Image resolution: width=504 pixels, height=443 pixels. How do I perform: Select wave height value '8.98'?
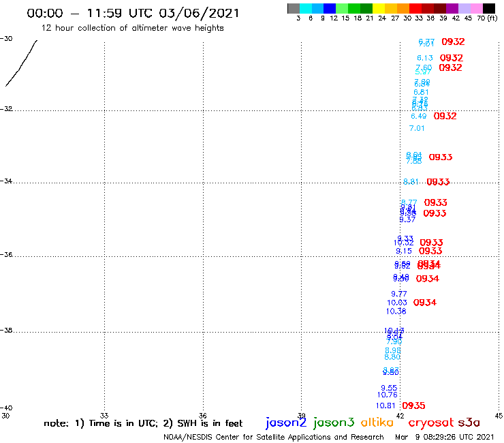[x=393, y=350]
